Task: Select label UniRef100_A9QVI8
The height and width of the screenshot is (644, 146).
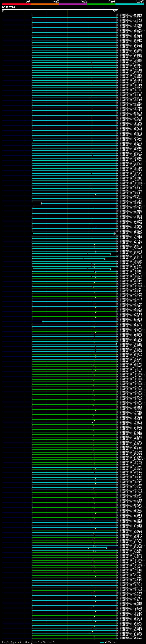Action: tap(131, 98)
